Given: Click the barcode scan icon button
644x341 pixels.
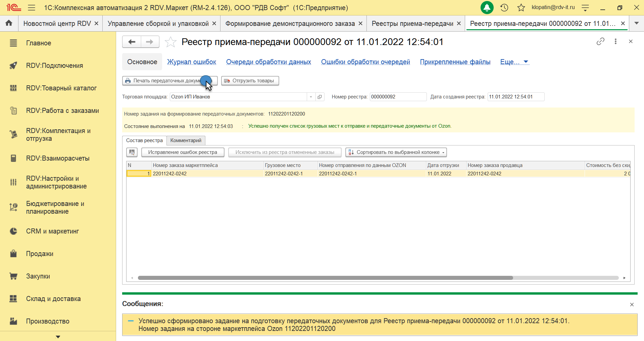Looking at the screenshot, I should [132, 152].
